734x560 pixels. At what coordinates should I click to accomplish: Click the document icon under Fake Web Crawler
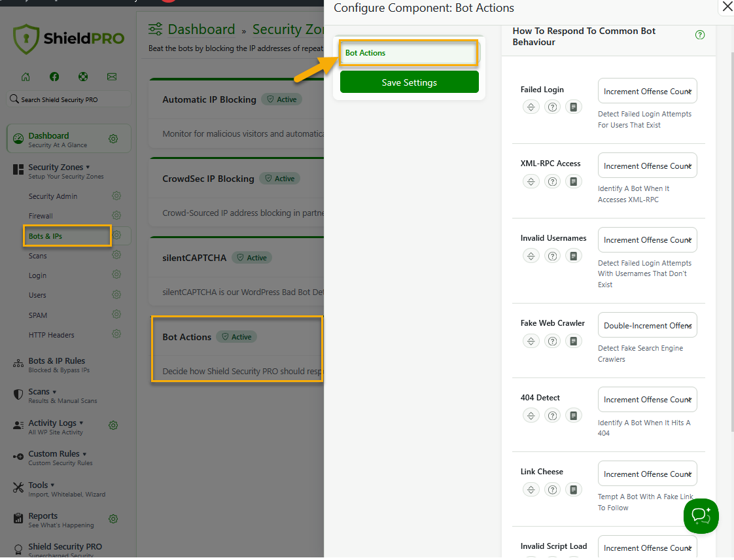[x=574, y=341]
